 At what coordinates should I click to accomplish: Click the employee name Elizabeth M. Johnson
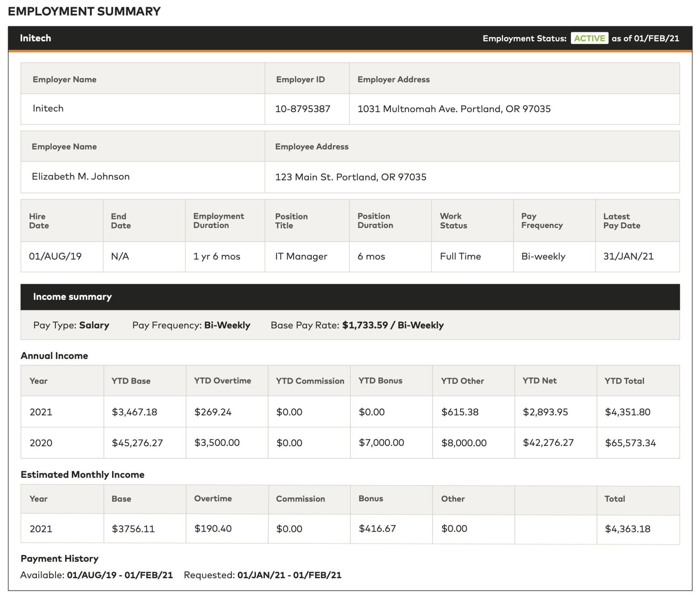81,176
